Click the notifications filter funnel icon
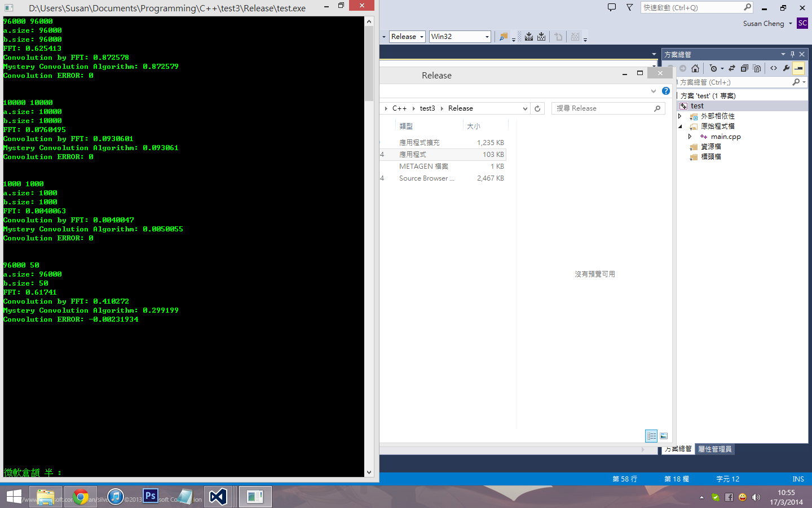 click(630, 7)
